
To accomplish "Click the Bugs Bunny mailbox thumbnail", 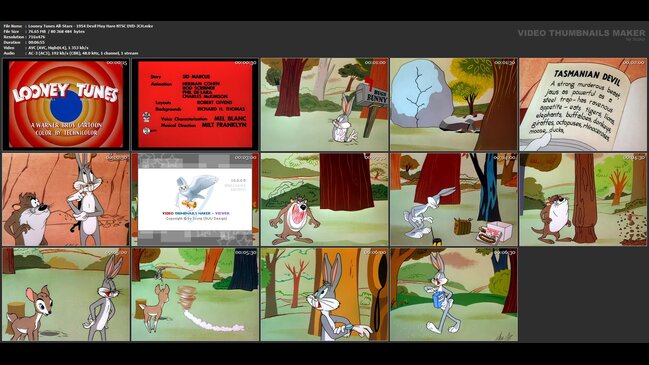I will pyautogui.click(x=324, y=104).
